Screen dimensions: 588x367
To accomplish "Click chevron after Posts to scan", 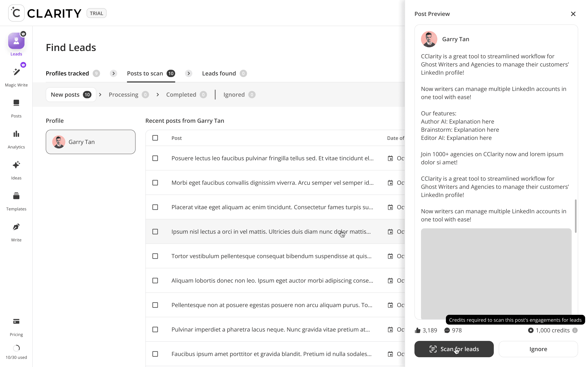I will (189, 73).
